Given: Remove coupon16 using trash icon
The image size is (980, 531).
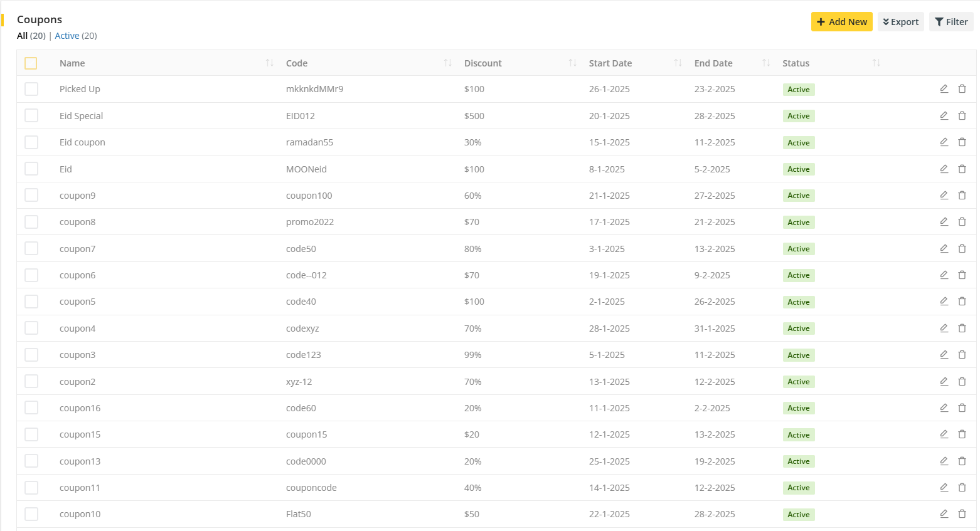Looking at the screenshot, I should 962,408.
